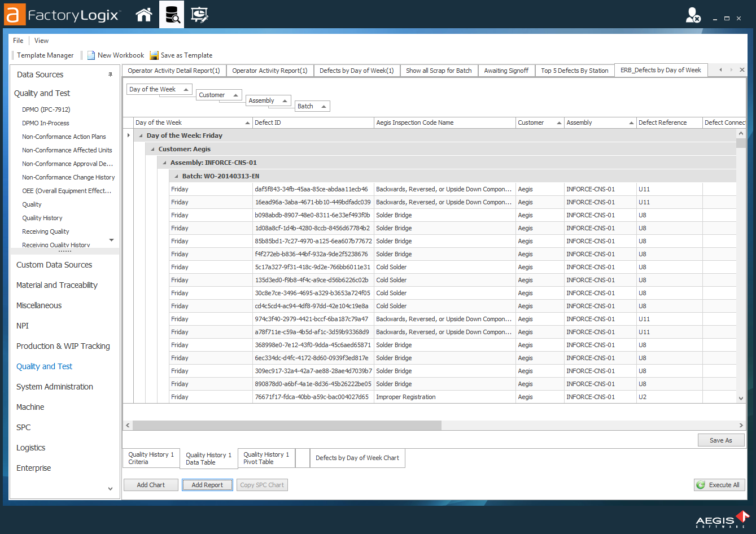Image resolution: width=756 pixels, height=534 pixels.
Task: Click the FactoryLogix home icon
Action: click(143, 15)
